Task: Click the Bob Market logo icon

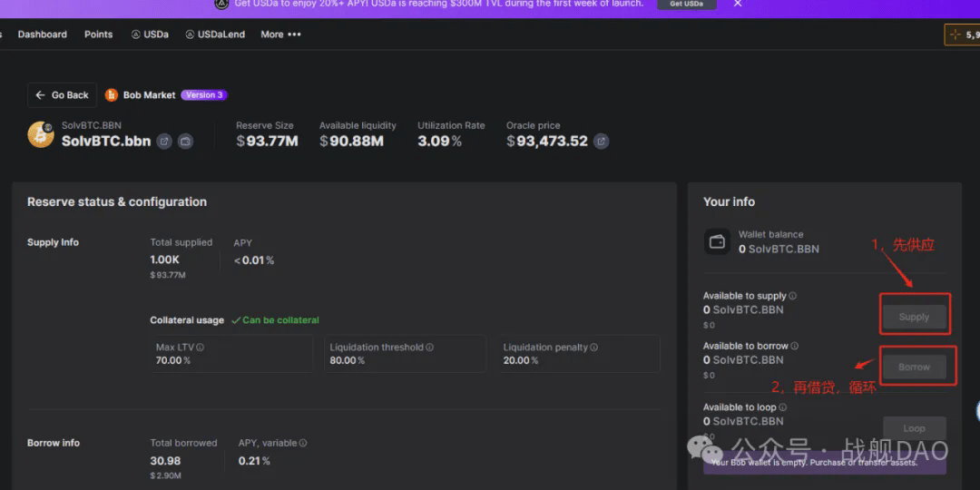Action: [x=112, y=95]
